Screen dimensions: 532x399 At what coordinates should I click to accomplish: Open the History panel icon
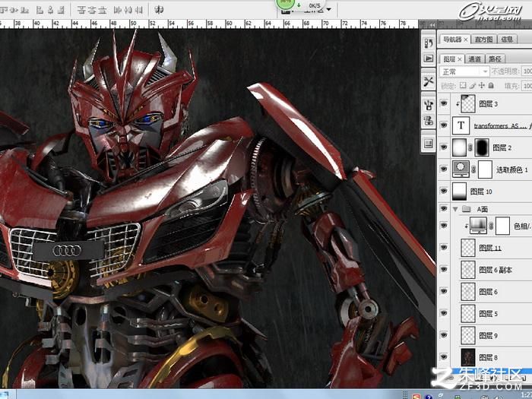click(x=429, y=43)
